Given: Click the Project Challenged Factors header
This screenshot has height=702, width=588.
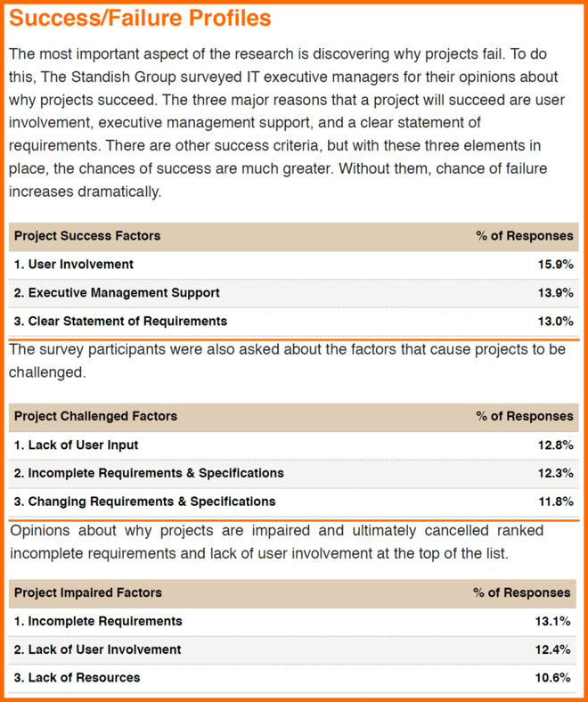Looking at the screenshot, I should 95,416.
